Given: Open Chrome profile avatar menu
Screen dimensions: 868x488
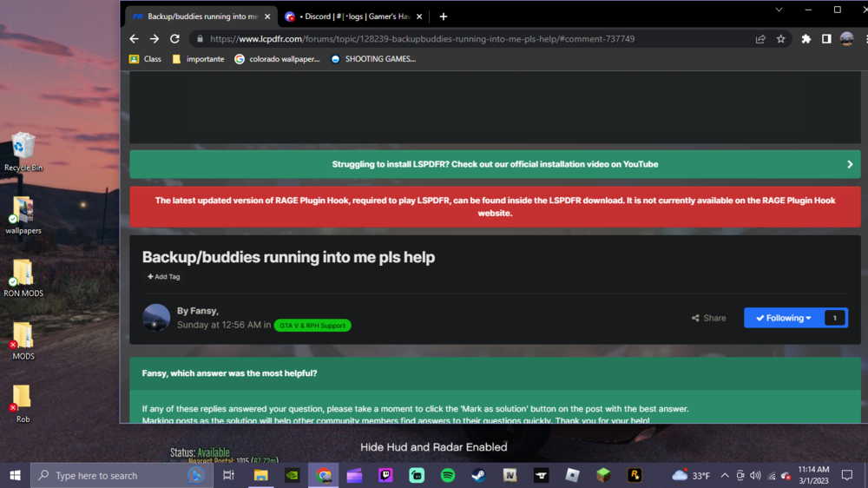Looking at the screenshot, I should [846, 39].
